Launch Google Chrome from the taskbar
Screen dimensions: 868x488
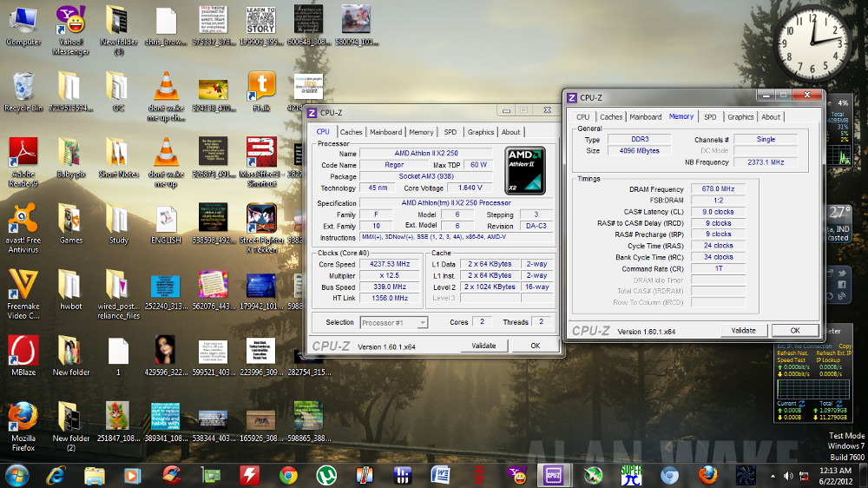point(288,475)
